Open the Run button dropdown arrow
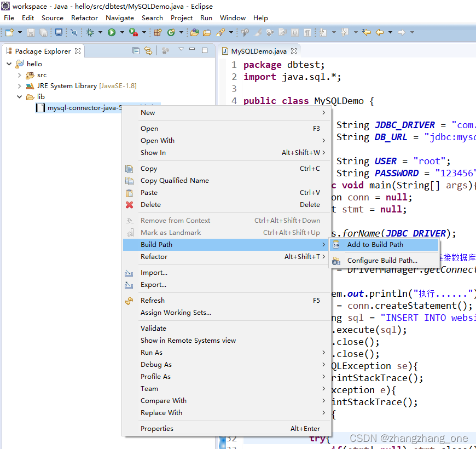Image resolution: width=476 pixels, height=449 pixels. click(x=121, y=32)
